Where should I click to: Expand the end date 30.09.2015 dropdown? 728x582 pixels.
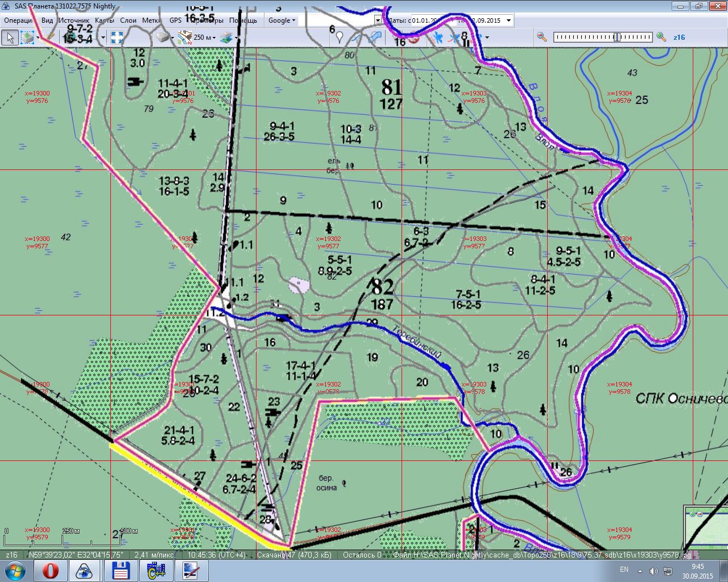[508, 20]
